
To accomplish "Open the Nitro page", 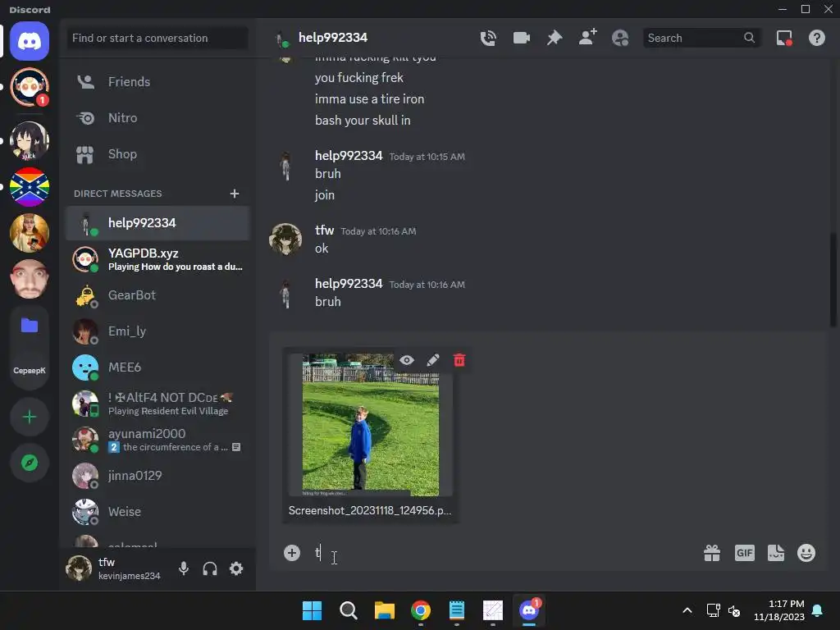I will pyautogui.click(x=157, y=118).
